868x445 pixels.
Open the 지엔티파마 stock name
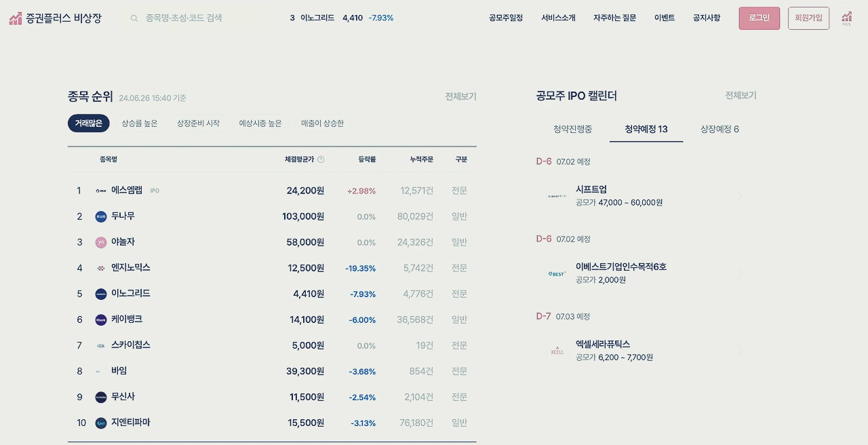(131, 423)
